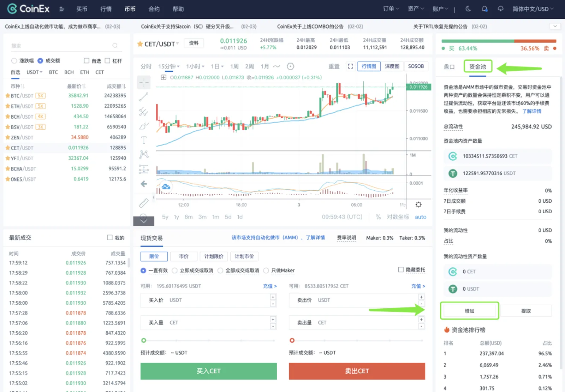Open 合约 navigation item
The height and width of the screenshot is (392, 565).
click(x=154, y=9)
